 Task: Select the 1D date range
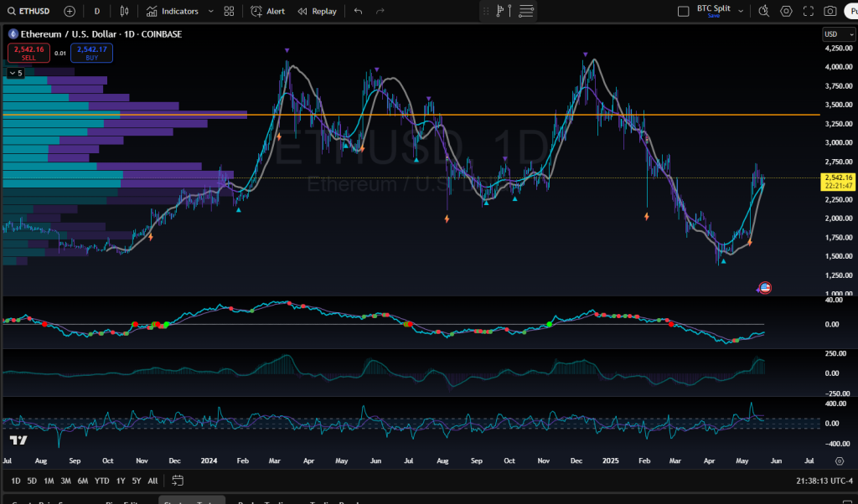pyautogui.click(x=16, y=481)
